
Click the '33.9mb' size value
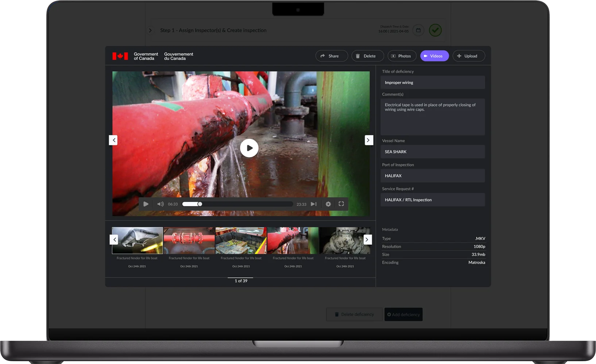click(x=479, y=255)
